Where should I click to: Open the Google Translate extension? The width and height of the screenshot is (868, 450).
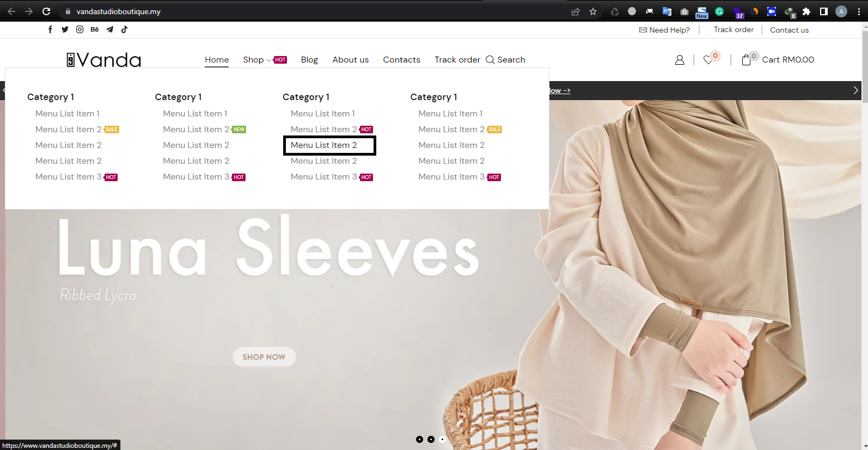coord(667,11)
